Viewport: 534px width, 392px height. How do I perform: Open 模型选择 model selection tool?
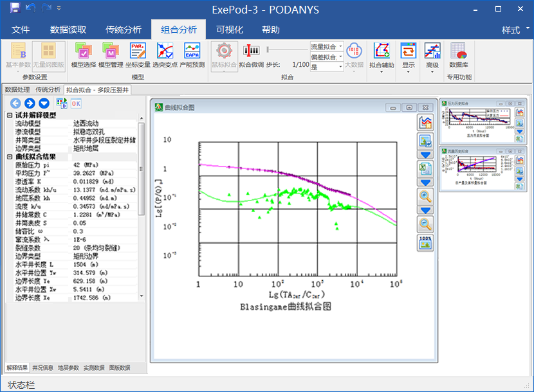click(x=83, y=55)
